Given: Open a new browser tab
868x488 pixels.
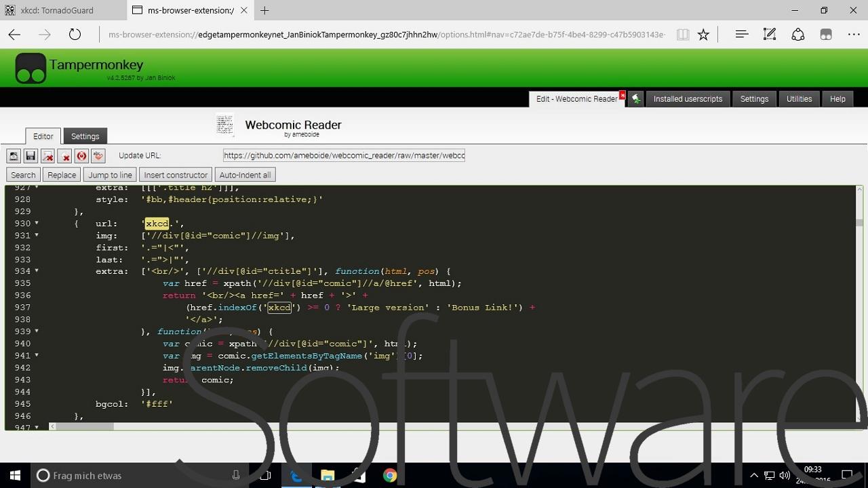Looking at the screenshot, I should tap(264, 10).
